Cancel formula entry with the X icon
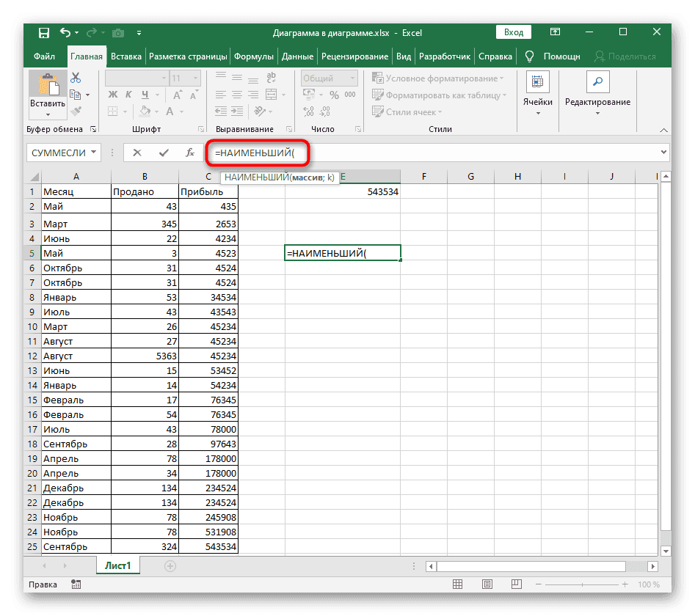695x616 pixels. tap(137, 153)
